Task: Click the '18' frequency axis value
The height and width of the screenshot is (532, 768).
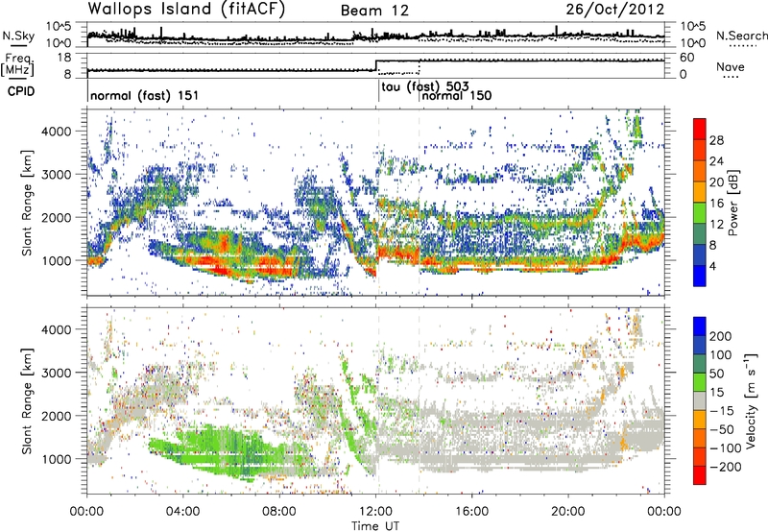Action: pyautogui.click(x=64, y=58)
